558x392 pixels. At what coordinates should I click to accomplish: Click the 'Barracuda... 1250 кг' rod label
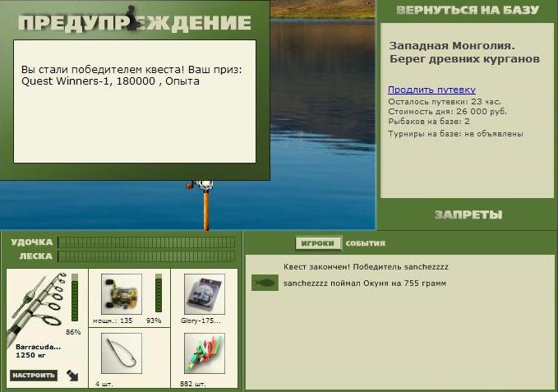click(38, 351)
